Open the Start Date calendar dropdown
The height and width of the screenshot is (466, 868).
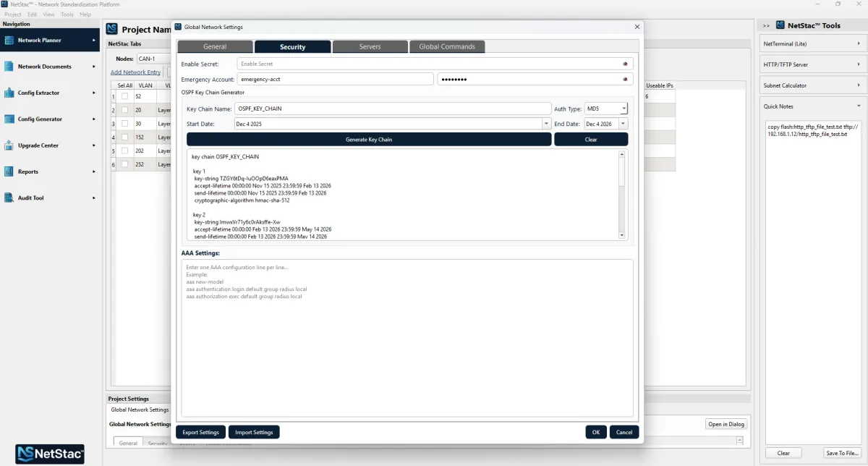point(547,124)
